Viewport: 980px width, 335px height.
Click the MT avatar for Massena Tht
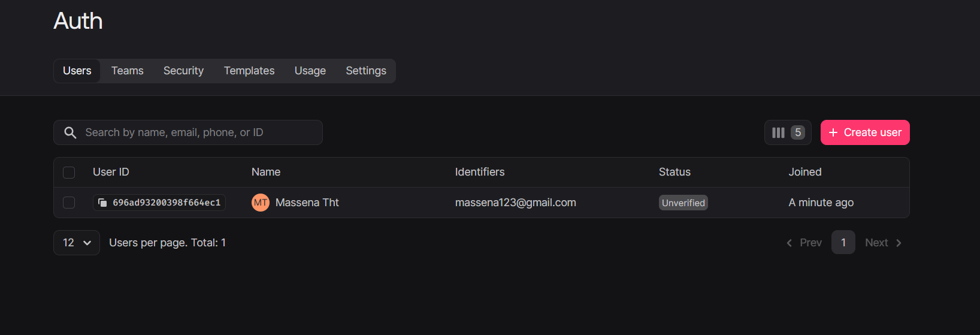point(261,203)
